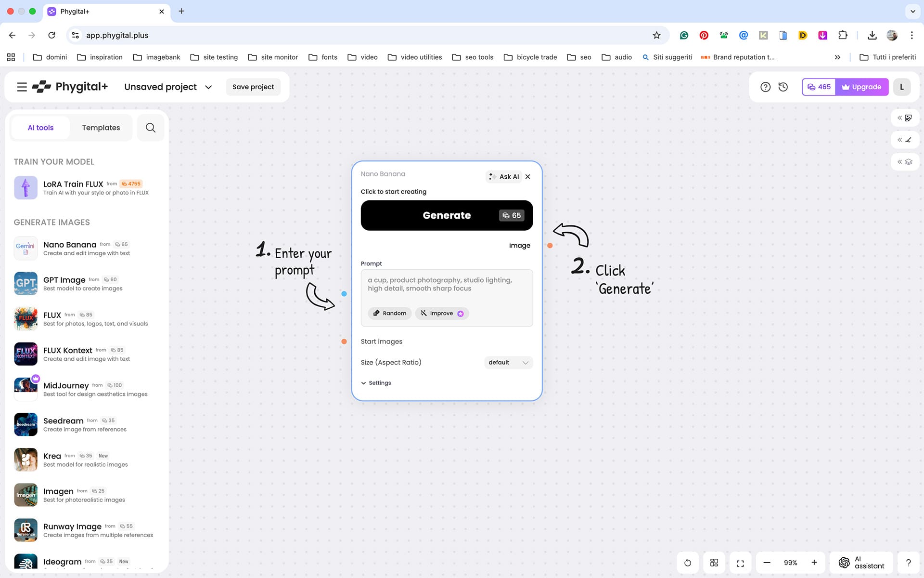Expand Settings in the Nano Banana node
Screen dimensions: 924x578
(x=376, y=383)
